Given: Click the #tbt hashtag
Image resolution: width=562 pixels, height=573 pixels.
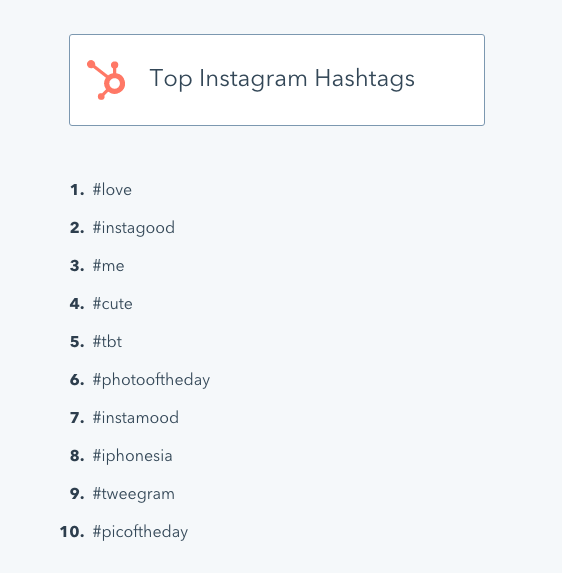Looking at the screenshot, I should (x=107, y=341).
